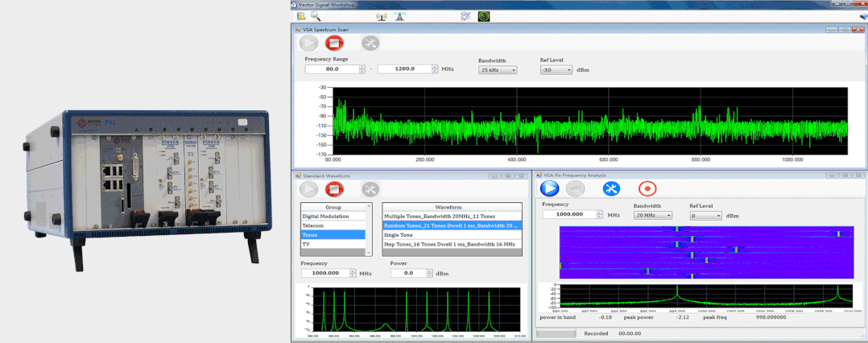868x343 pixels.
Task: Click the Standard Waveform tones preview plot
Action: (415, 309)
